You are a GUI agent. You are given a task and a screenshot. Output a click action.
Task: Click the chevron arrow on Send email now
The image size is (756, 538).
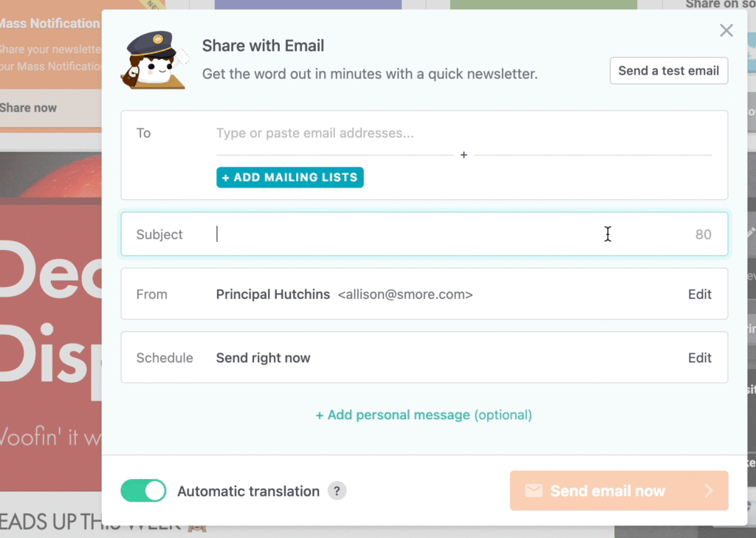(709, 491)
